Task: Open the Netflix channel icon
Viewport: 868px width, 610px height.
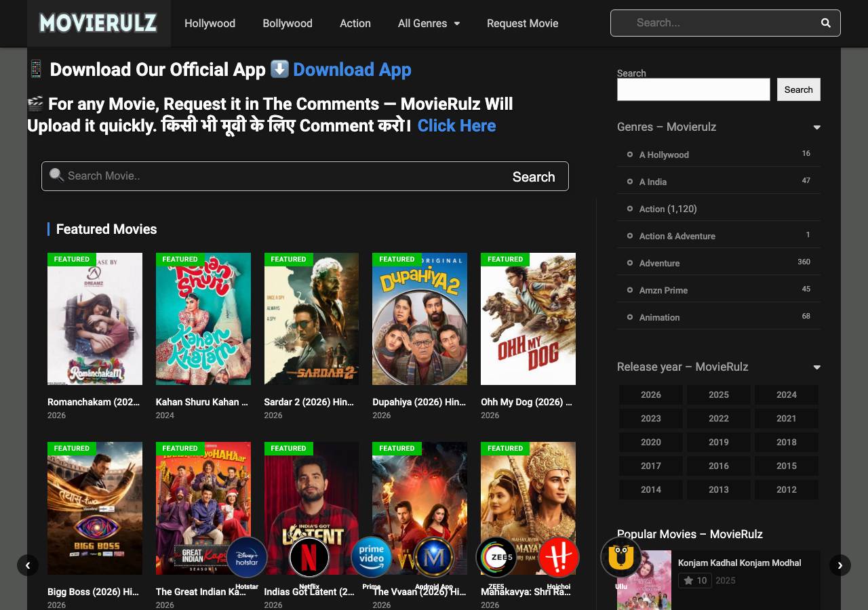Action: pyautogui.click(x=309, y=558)
